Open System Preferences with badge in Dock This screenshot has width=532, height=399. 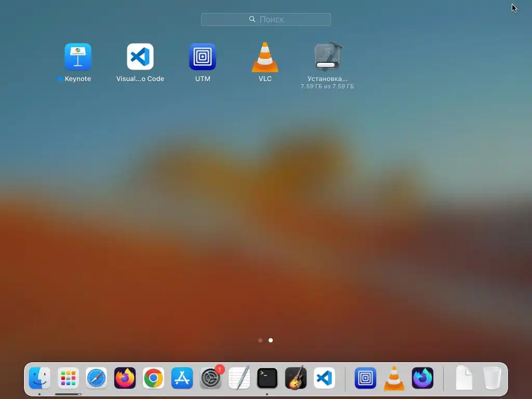click(x=210, y=378)
